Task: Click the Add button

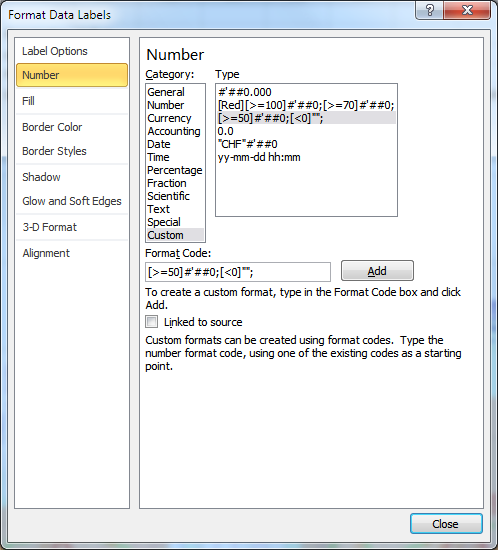Action: pyautogui.click(x=377, y=271)
